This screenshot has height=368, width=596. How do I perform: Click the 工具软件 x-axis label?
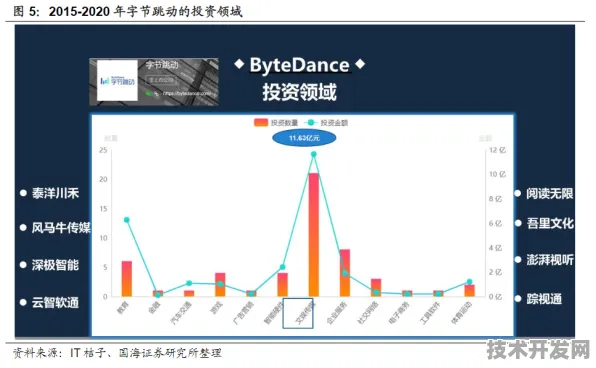click(430, 312)
